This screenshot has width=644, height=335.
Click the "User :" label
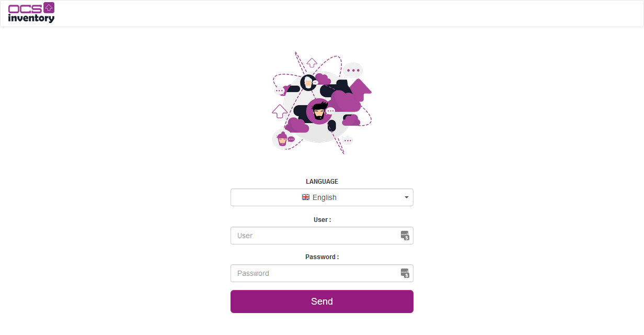tap(322, 220)
